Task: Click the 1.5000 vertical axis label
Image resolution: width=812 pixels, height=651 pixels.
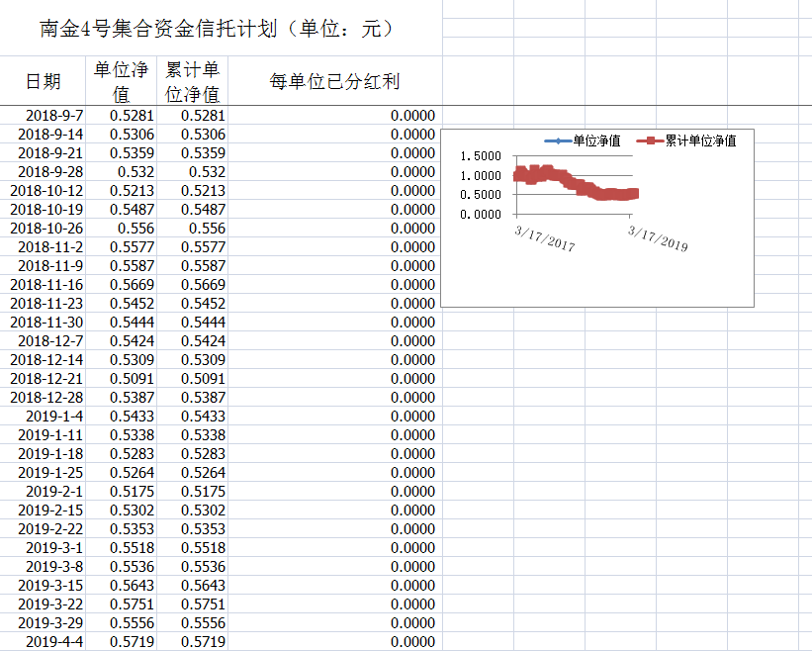Action: point(481,156)
